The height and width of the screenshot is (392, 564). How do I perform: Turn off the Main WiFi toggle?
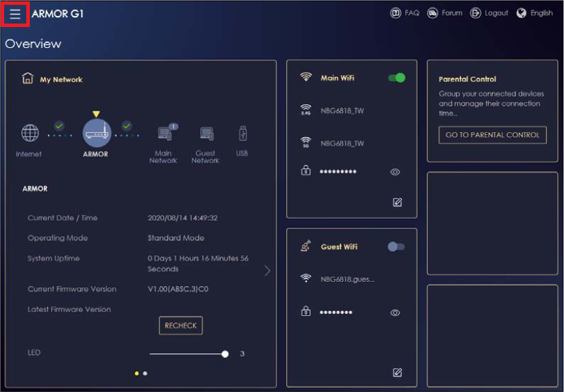pos(396,78)
